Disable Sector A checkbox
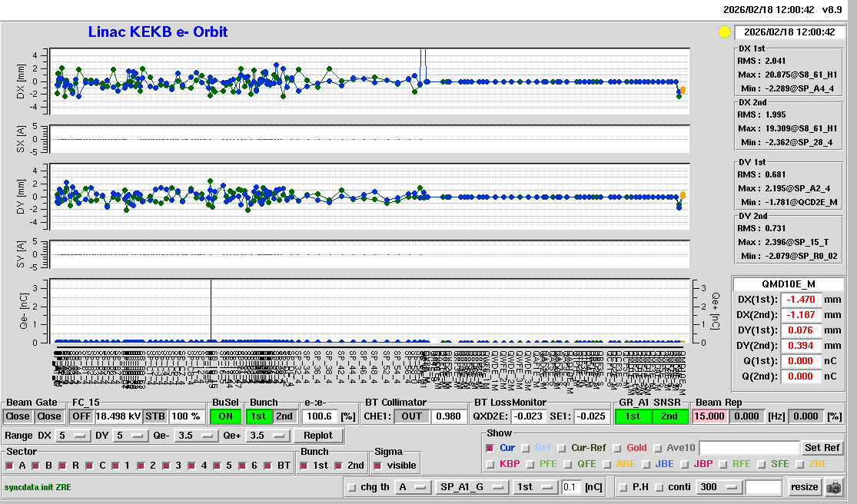The image size is (857, 504). pos(10,466)
